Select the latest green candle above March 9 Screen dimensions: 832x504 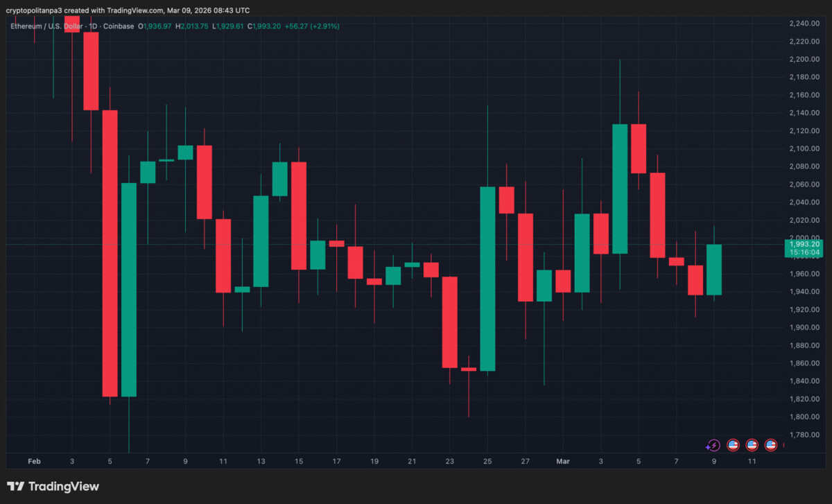point(713,270)
